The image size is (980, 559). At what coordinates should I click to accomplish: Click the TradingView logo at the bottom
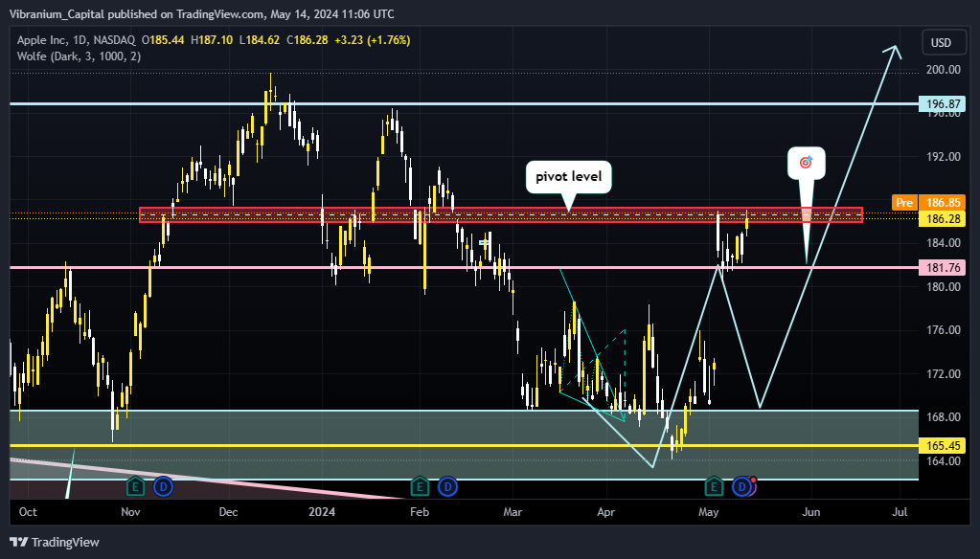click(x=55, y=542)
